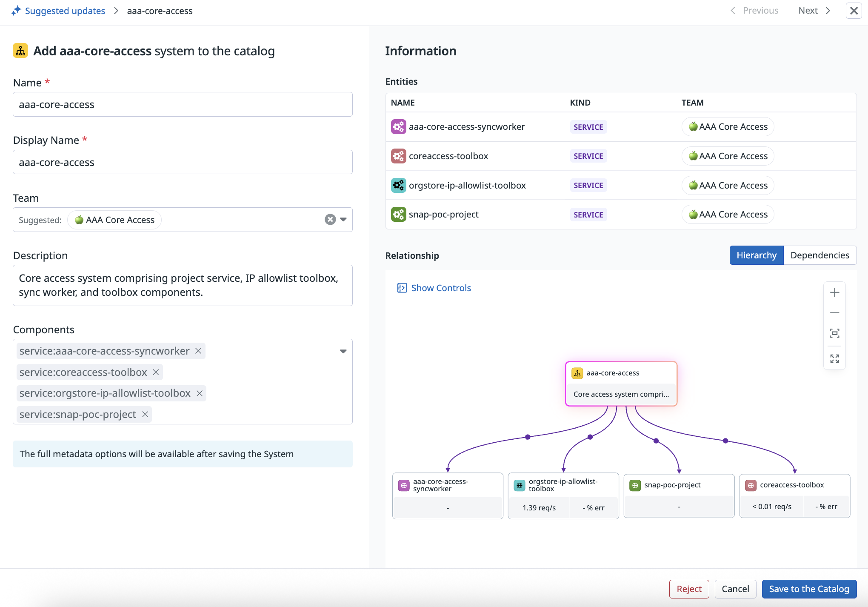The width and height of the screenshot is (868, 607).
Task: Expand relationship graph to fullscreen
Action: [834, 359]
